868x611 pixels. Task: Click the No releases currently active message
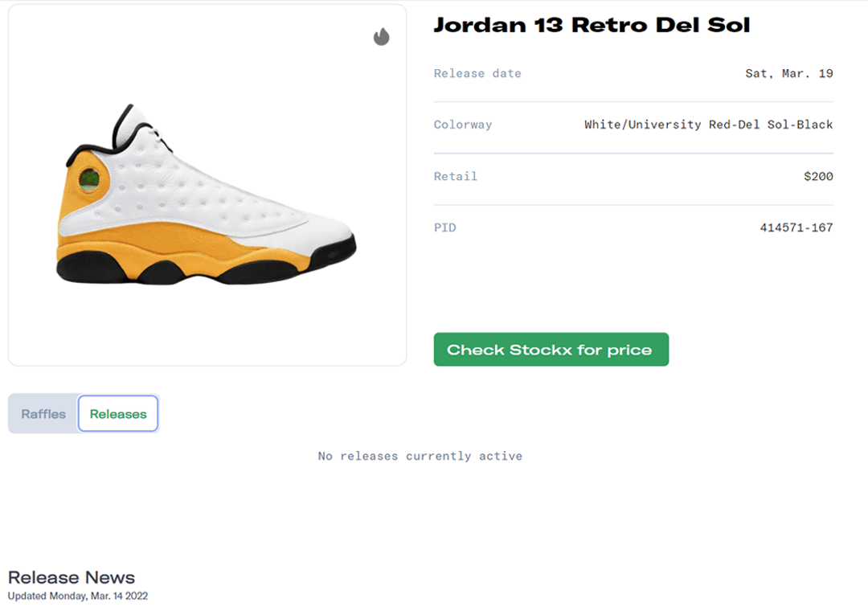(420, 456)
